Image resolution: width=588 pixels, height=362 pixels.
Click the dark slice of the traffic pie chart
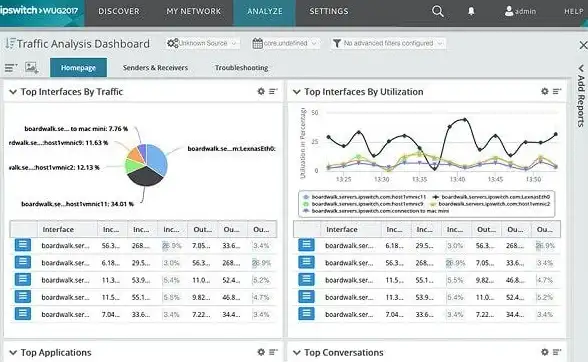pos(144,175)
